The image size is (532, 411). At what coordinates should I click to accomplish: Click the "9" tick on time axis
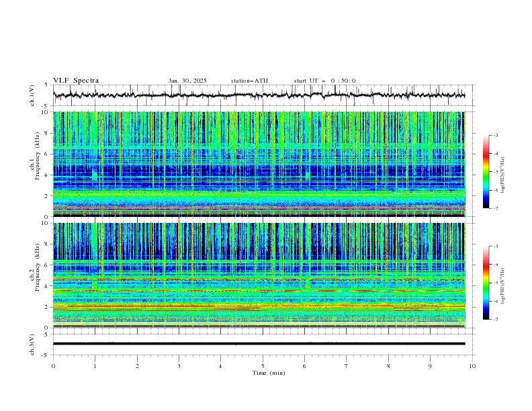click(430, 366)
